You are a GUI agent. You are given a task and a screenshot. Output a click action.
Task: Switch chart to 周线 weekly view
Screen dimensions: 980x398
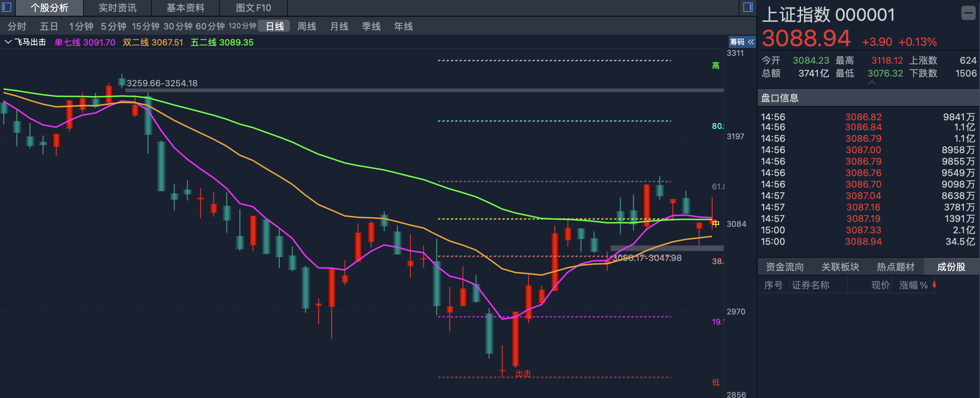[x=307, y=26]
